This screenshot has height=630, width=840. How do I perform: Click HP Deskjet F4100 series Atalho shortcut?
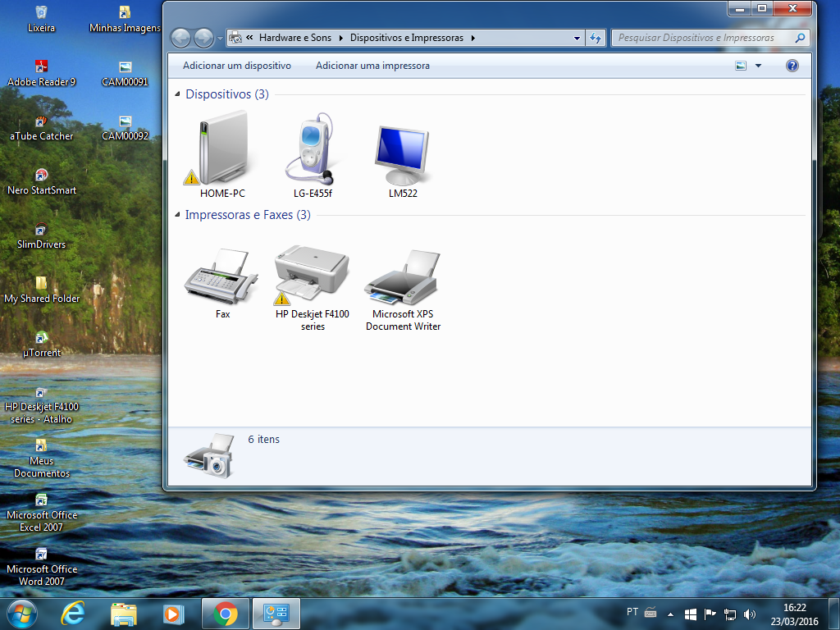41,404
